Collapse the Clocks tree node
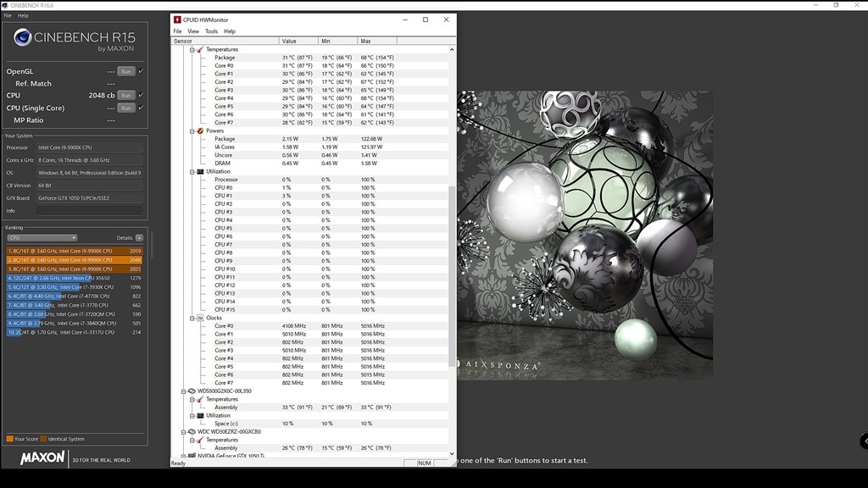This screenshot has width=868, height=488. (192, 319)
